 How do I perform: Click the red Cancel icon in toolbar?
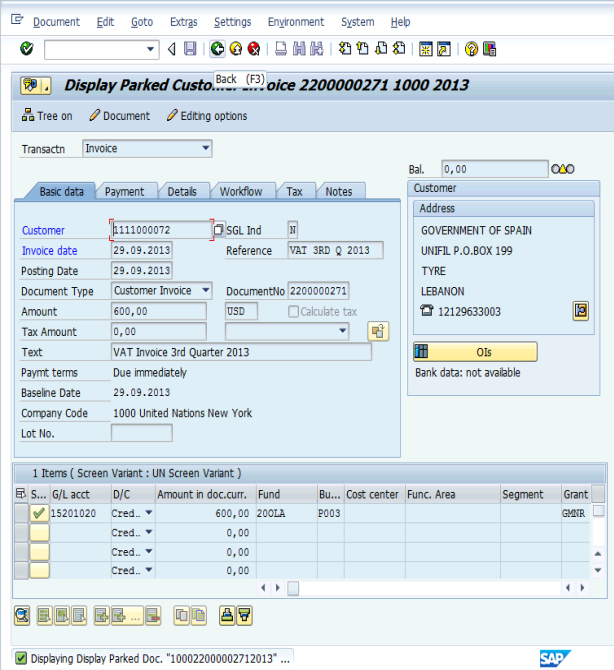point(254,49)
